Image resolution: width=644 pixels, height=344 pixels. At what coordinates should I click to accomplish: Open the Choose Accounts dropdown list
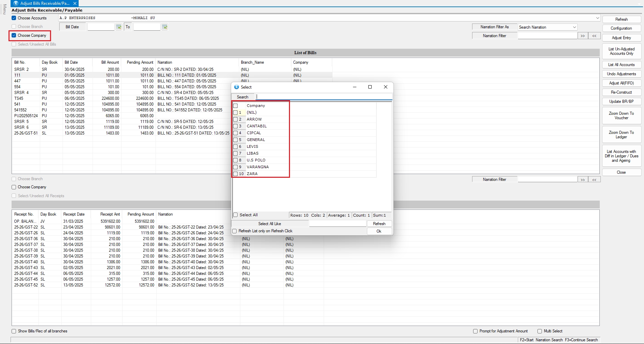[x=597, y=18]
